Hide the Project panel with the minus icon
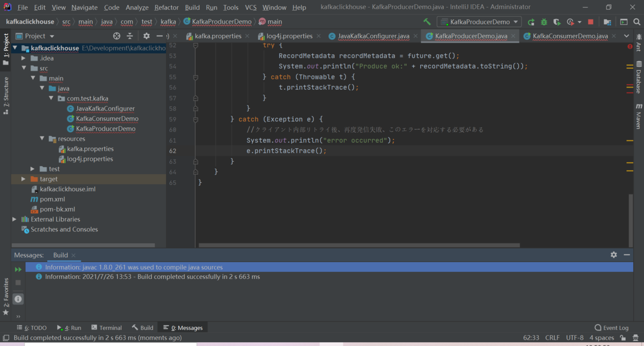The image size is (644, 346). point(159,36)
